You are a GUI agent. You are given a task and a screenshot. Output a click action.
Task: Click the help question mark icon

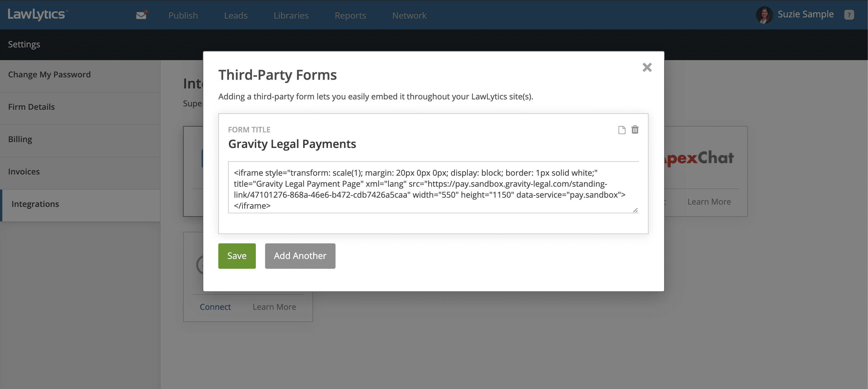coord(849,15)
